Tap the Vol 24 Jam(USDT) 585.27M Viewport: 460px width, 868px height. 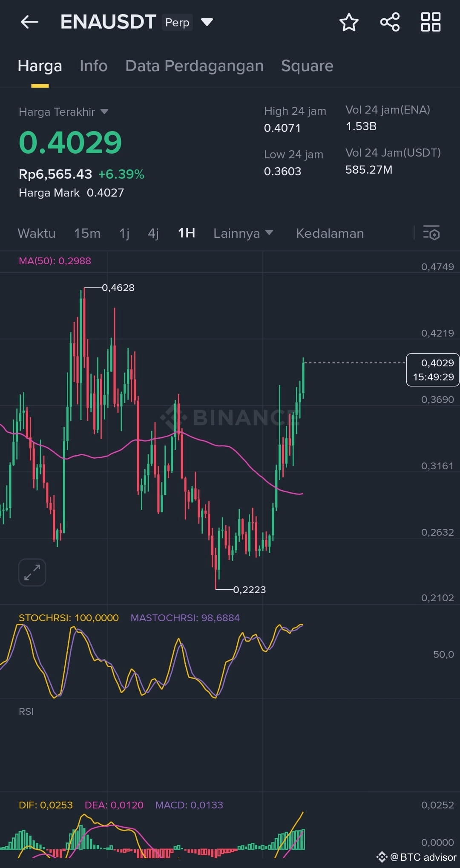[369, 170]
